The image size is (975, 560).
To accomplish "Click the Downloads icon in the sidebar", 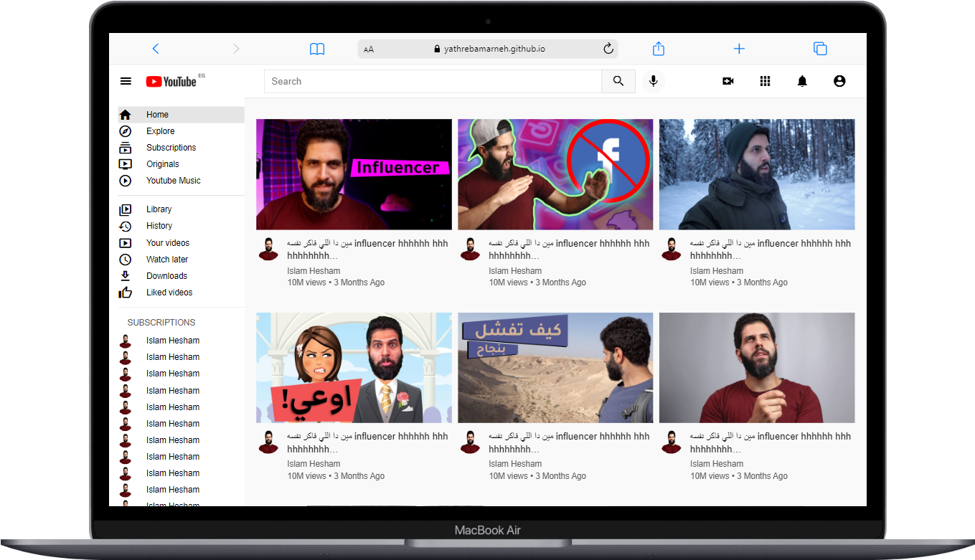I will click(126, 275).
